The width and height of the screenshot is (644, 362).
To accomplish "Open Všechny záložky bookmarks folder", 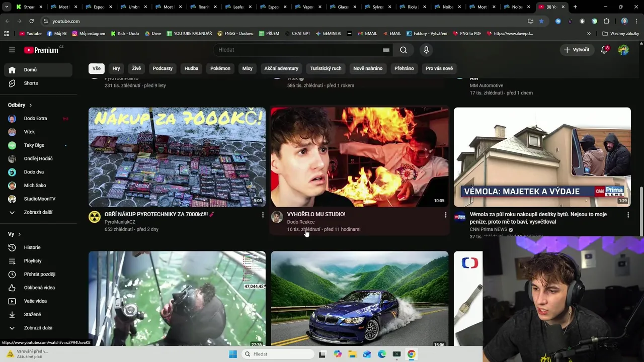I will [x=620, y=34].
